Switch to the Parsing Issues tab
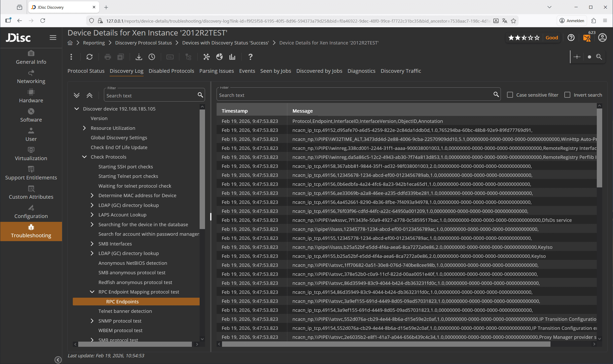613x364 pixels. tap(216, 71)
